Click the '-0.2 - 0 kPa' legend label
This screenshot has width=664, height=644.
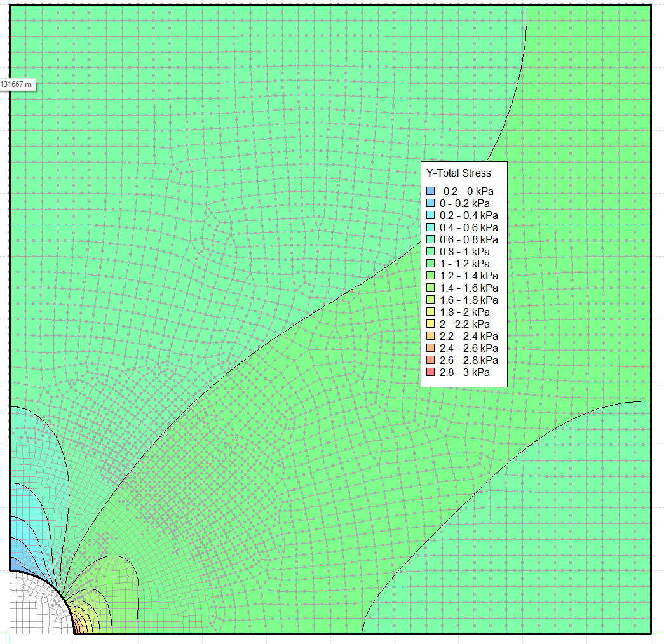pyautogui.click(x=466, y=191)
